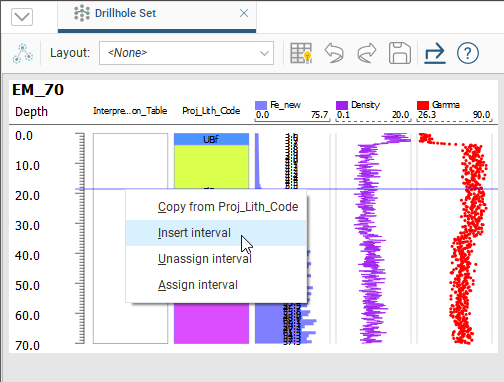Open the tab list dropdown arrow
The width and height of the screenshot is (504, 382).
coord(22,17)
